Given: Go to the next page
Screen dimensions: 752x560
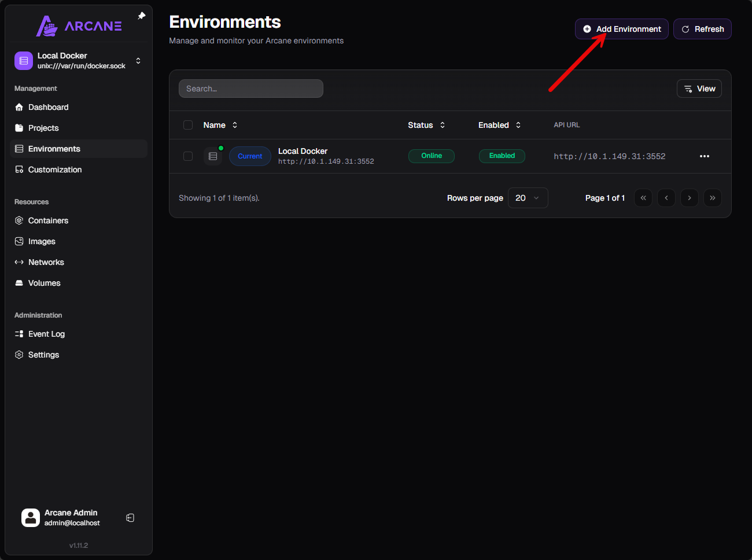Looking at the screenshot, I should coord(690,198).
